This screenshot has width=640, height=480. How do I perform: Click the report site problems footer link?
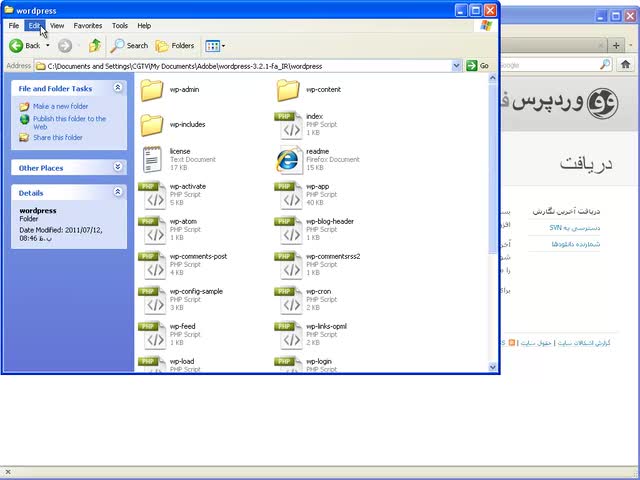(x=584, y=343)
